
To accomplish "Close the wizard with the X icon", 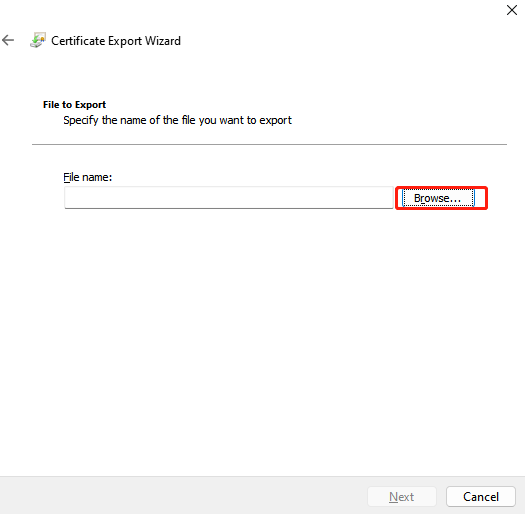I will (x=512, y=10).
